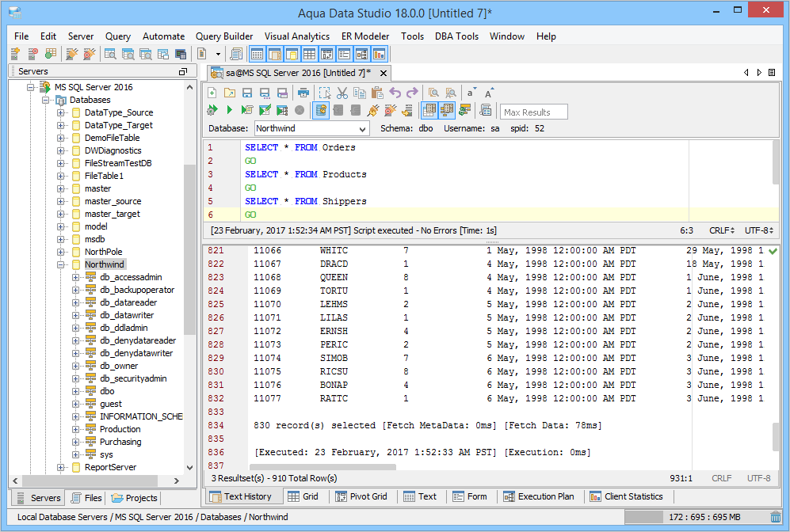The image size is (790, 532).
Task: Expand the ReportServer database node
Action: coord(61,467)
